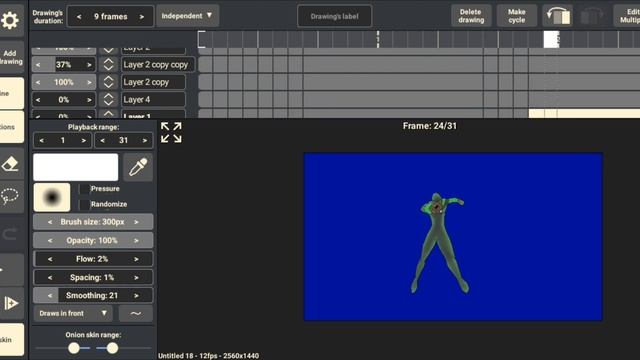This screenshot has width=640, height=360.
Task: Decrease playback range start value 1
Action: 42,140
